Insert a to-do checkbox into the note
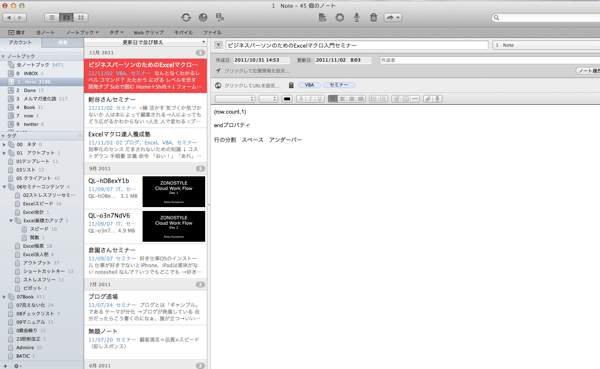 [396, 99]
